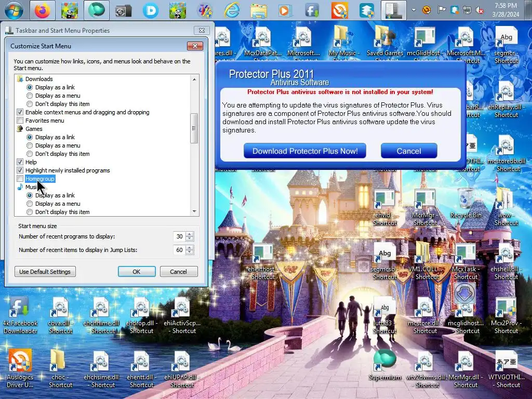This screenshot has height=399, width=532.
Task: Confirm Customize Start Menu with OK
Action: (x=137, y=272)
